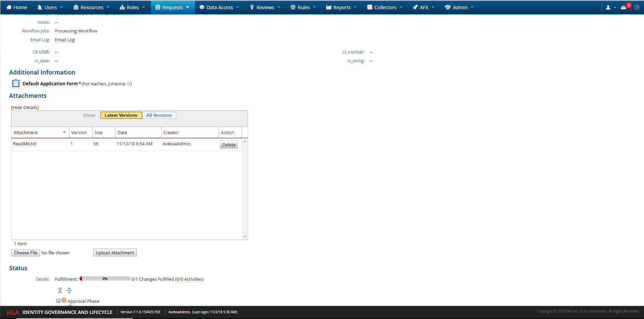Click the globe icon next to Aachen, Johanna
This screenshot has width=644, height=319.
pos(129,84)
